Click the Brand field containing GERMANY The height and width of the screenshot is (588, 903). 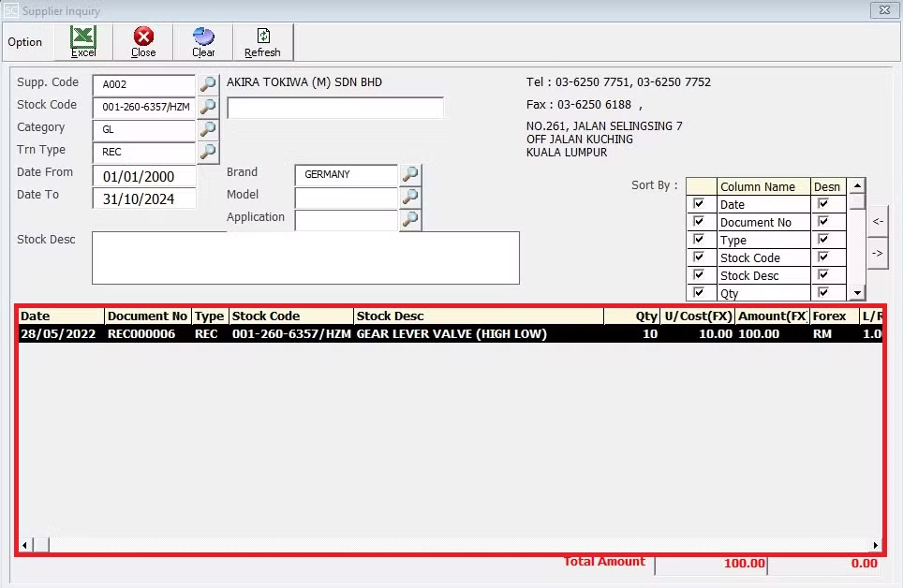pyautogui.click(x=346, y=174)
